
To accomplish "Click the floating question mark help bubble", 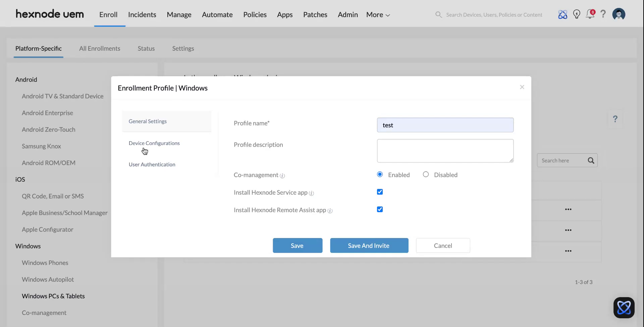I will 615,119.
